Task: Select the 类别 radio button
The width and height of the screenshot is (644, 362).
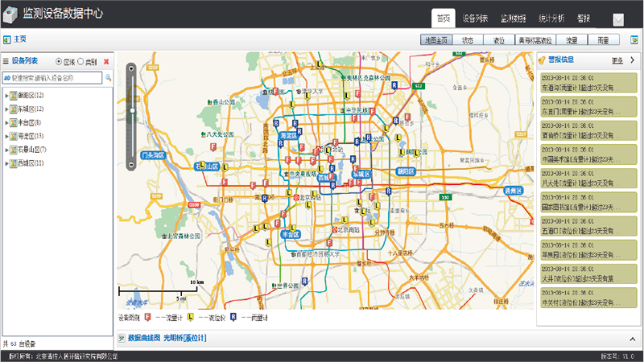Action: pos(80,61)
